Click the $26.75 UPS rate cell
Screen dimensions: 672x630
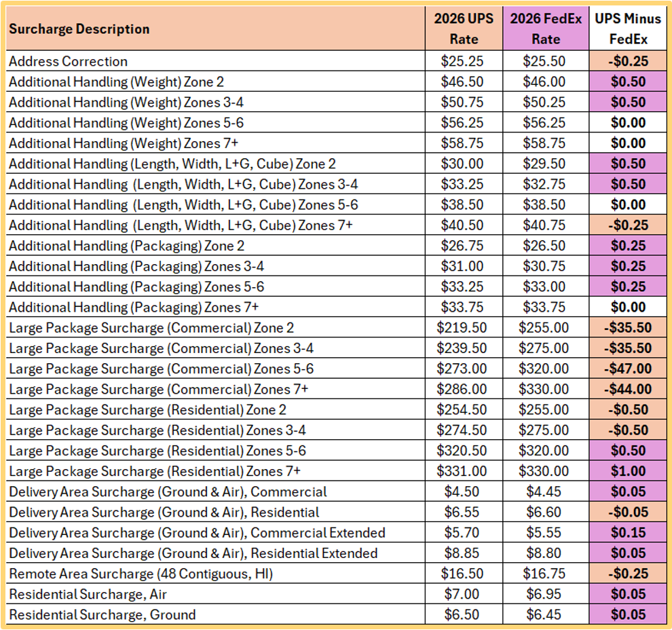click(x=464, y=246)
